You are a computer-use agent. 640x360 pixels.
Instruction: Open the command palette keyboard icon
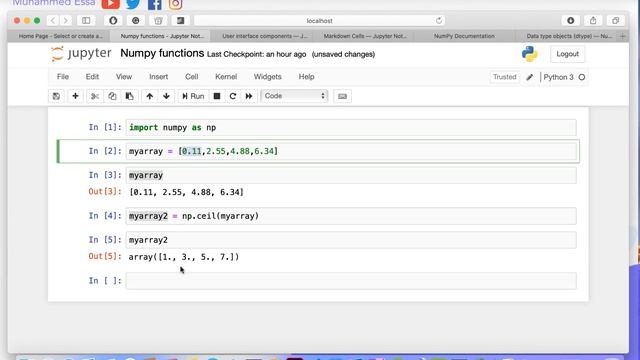point(342,96)
